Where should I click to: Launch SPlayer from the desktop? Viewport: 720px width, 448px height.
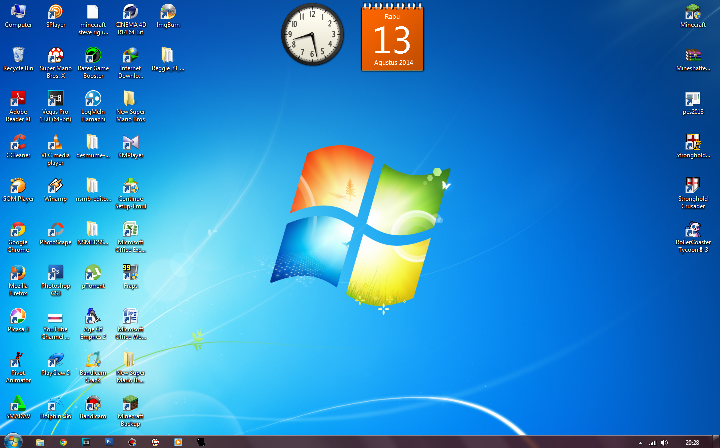[x=56, y=16]
